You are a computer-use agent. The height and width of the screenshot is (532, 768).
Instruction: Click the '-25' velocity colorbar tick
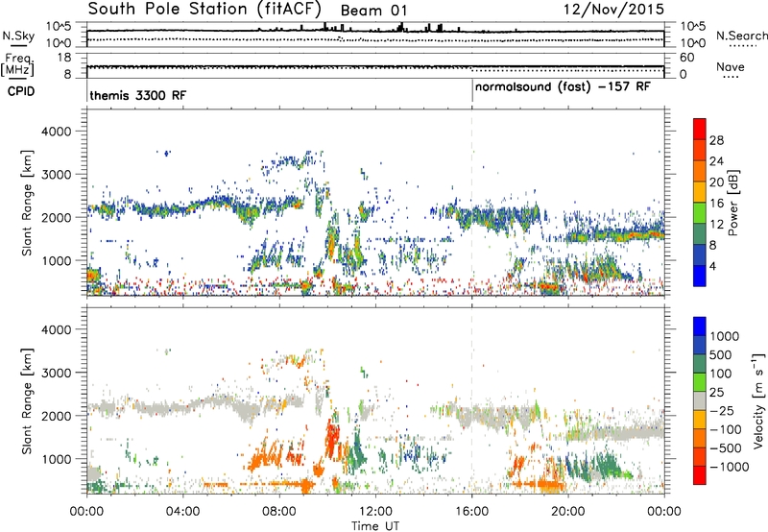coord(721,411)
